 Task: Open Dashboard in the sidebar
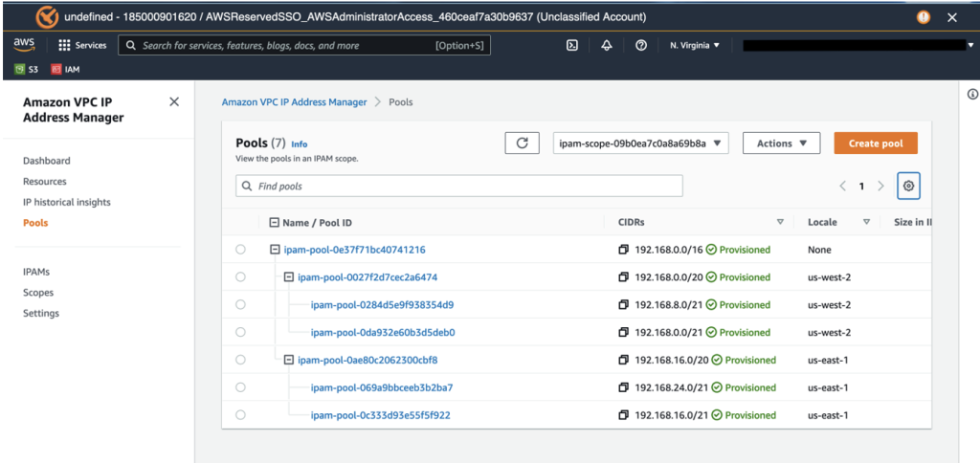[x=47, y=161]
